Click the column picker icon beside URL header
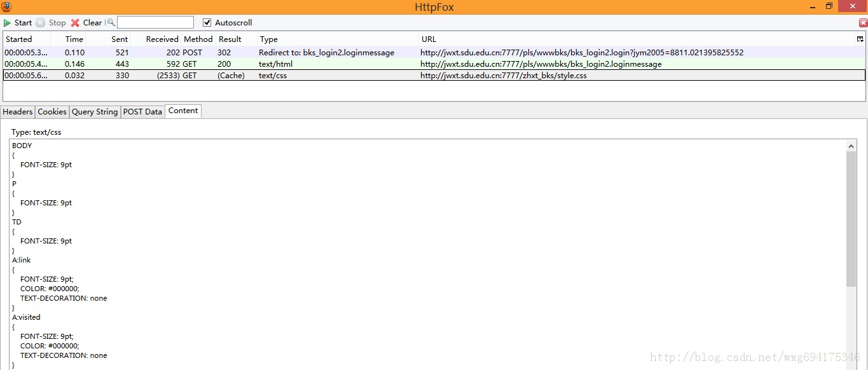The width and height of the screenshot is (868, 370). pyautogui.click(x=860, y=39)
